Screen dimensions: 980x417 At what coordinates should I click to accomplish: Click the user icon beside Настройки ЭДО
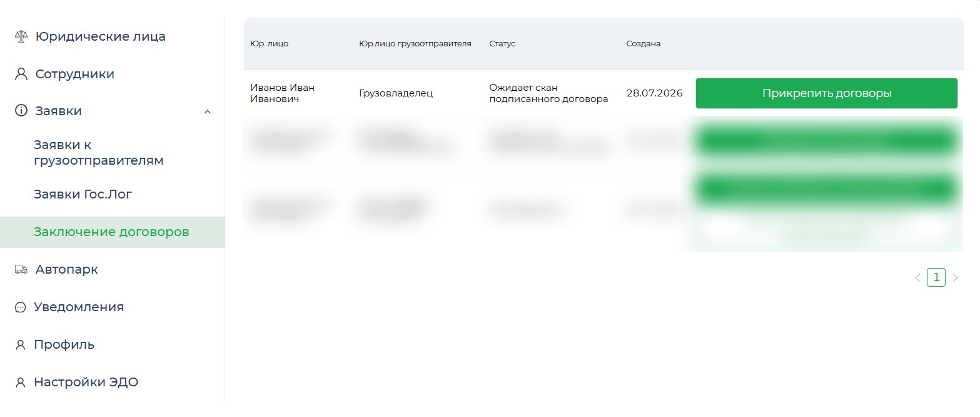pyautogui.click(x=21, y=383)
